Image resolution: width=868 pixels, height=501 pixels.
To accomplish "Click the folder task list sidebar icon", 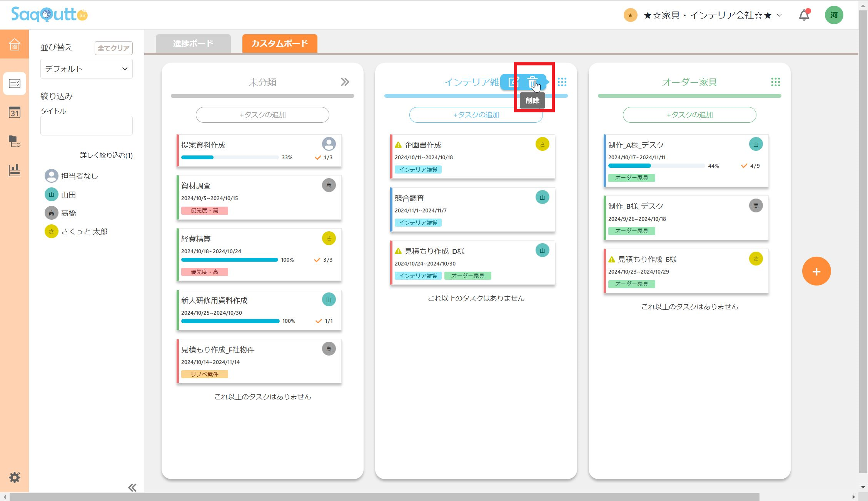I will [14, 141].
